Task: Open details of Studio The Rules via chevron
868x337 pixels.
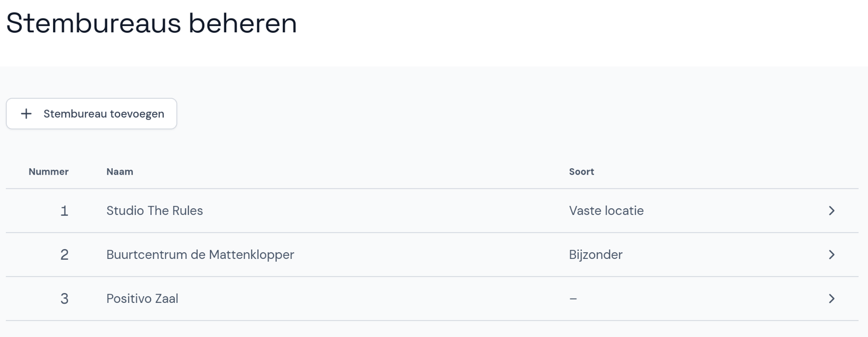Action: (x=833, y=210)
